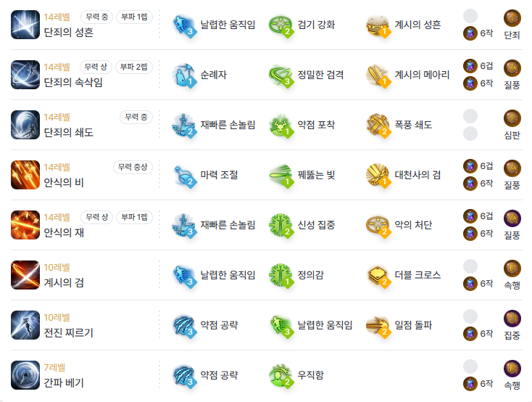
Task: Click the 더블 크로스 tripod icon
Action: pyautogui.click(x=378, y=275)
